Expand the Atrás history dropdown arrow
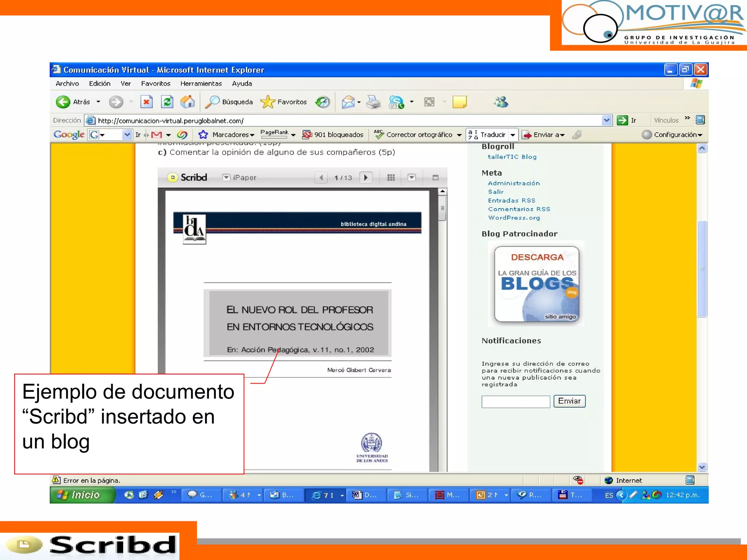 click(x=98, y=102)
